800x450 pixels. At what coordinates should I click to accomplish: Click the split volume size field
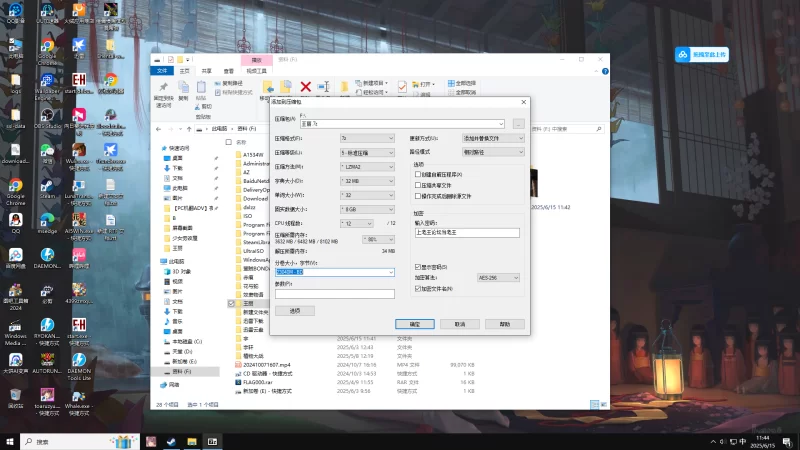coord(335,272)
